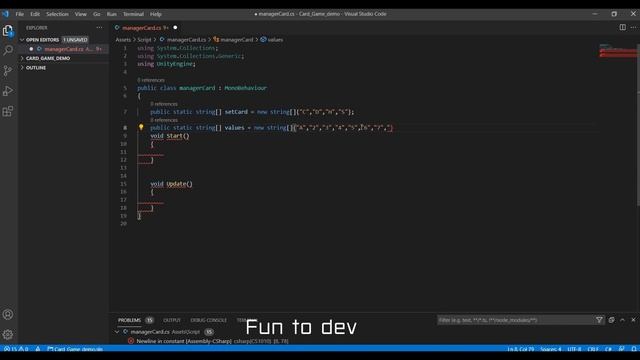640x360 pixels.
Task: Click the Assets breadcrumb
Action: pyautogui.click(x=123, y=40)
